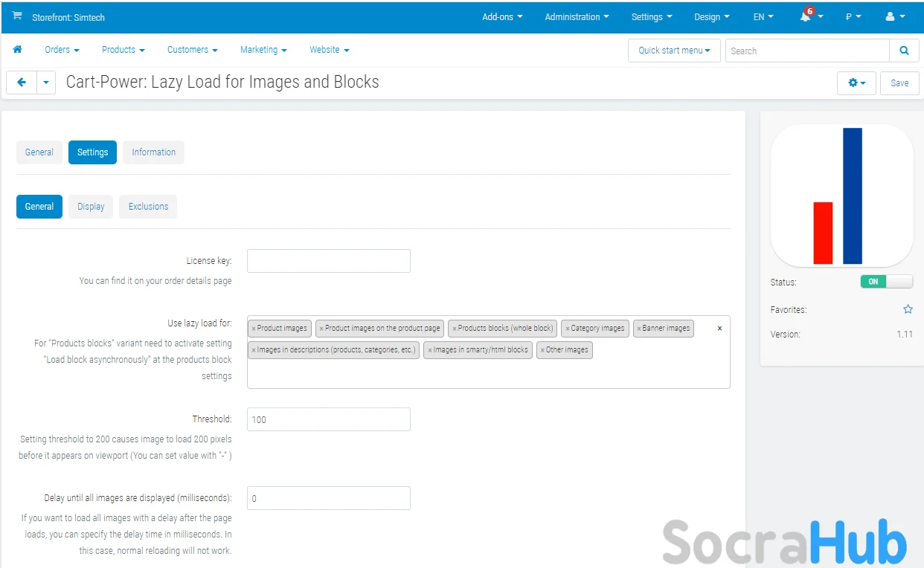Remove the Banner images tag
924x568 pixels.
click(639, 329)
